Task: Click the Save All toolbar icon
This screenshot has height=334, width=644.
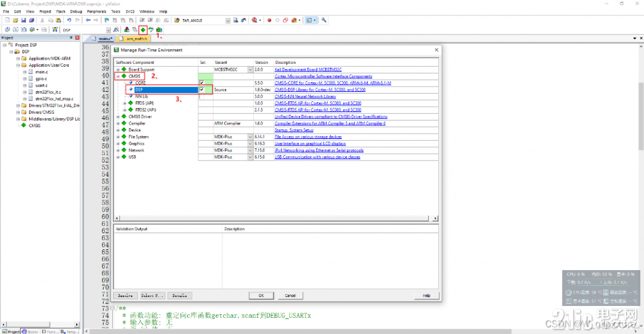Action: [31, 20]
